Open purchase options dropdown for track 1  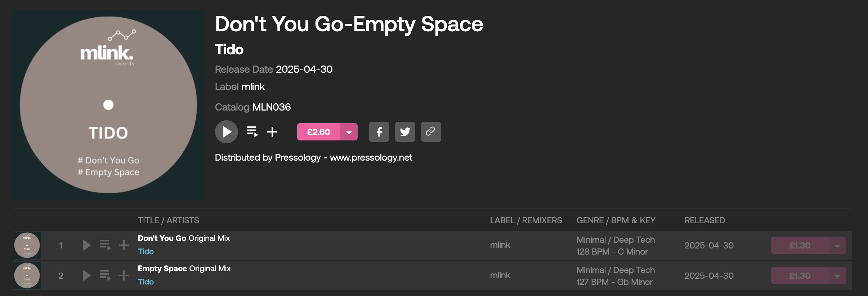tap(837, 245)
